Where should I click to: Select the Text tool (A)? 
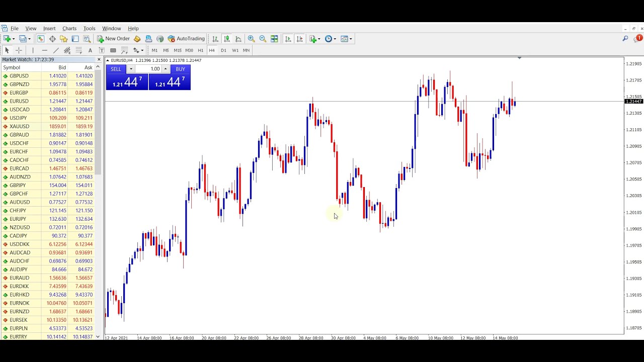coord(90,50)
